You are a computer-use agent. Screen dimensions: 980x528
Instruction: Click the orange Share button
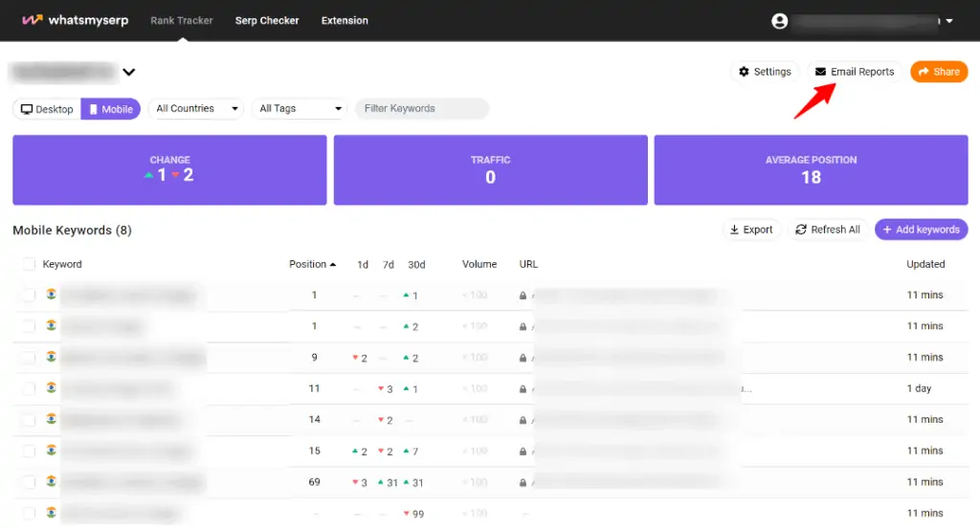tap(939, 72)
